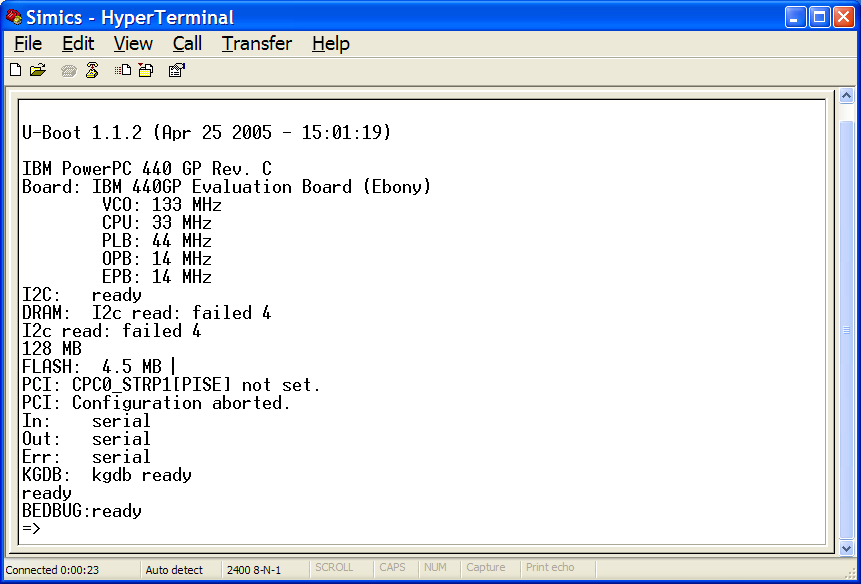Open the Edit menu
Image resolution: width=861 pixels, height=584 pixels.
pos(78,43)
